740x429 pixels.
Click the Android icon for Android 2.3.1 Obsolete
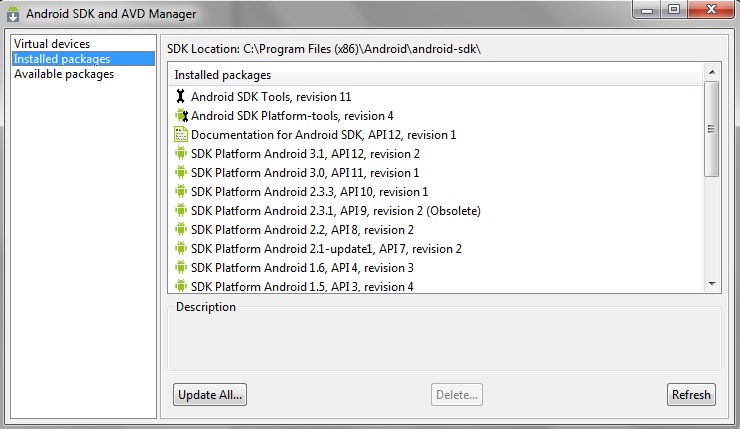181,210
